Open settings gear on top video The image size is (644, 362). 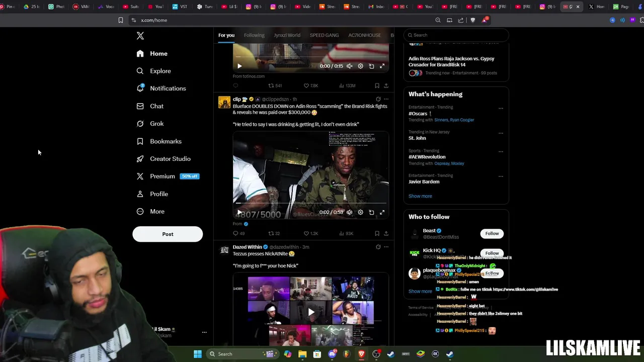click(360, 66)
